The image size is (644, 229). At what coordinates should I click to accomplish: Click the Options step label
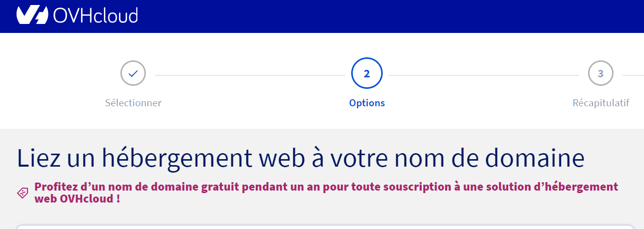tap(367, 103)
